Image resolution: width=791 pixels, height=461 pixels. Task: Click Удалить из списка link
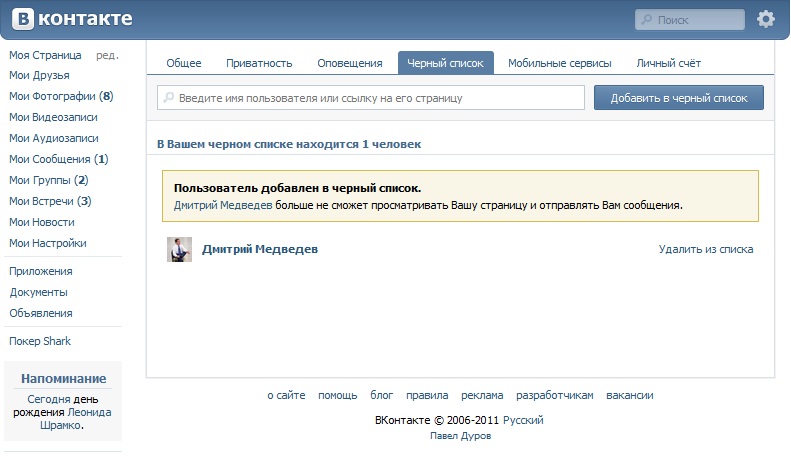706,249
